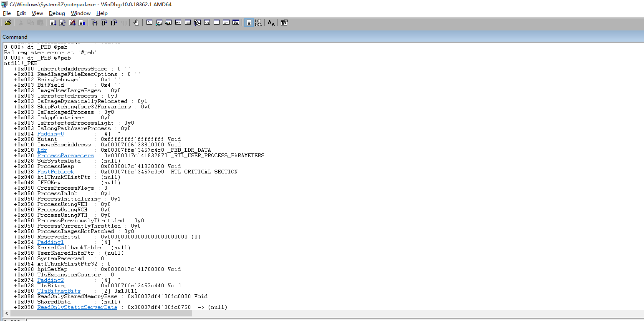The image size is (644, 321).
Task: Open the Edit menu
Action: [x=21, y=13]
